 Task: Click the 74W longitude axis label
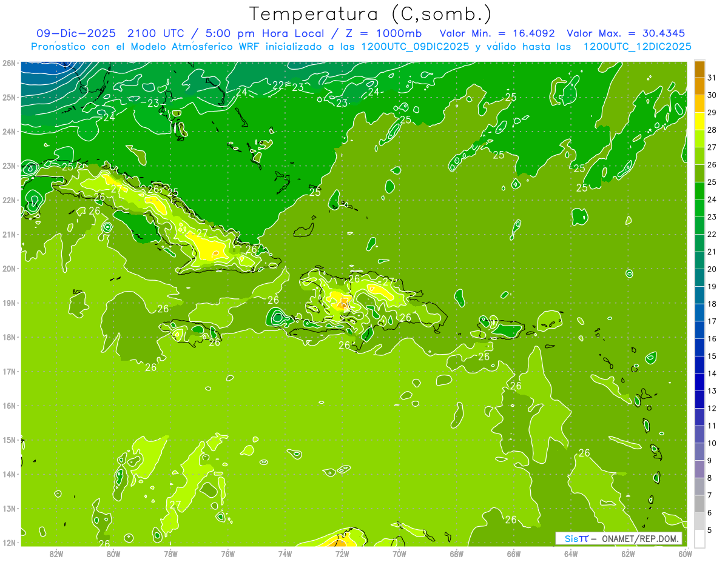[x=285, y=554]
